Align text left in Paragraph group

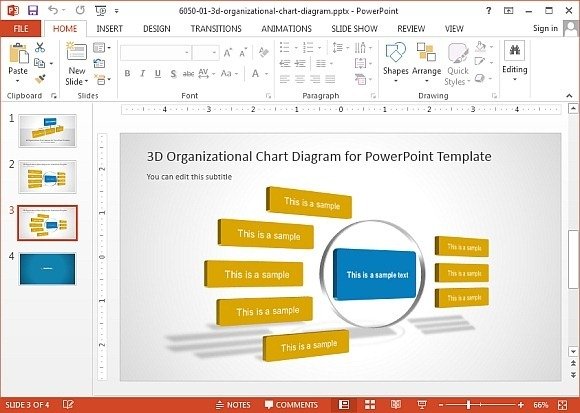coord(284,79)
